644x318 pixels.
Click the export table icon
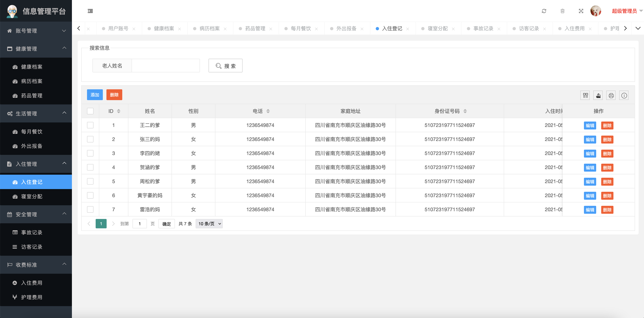tap(598, 95)
